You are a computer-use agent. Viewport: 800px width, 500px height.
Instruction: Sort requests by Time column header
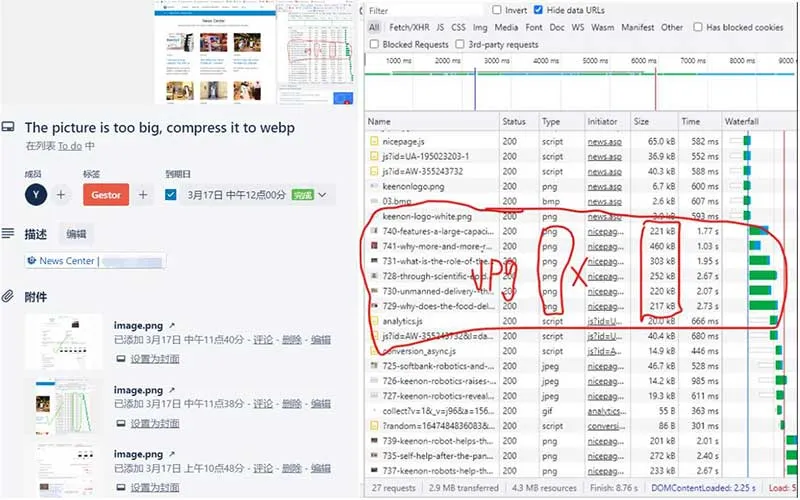coord(690,121)
